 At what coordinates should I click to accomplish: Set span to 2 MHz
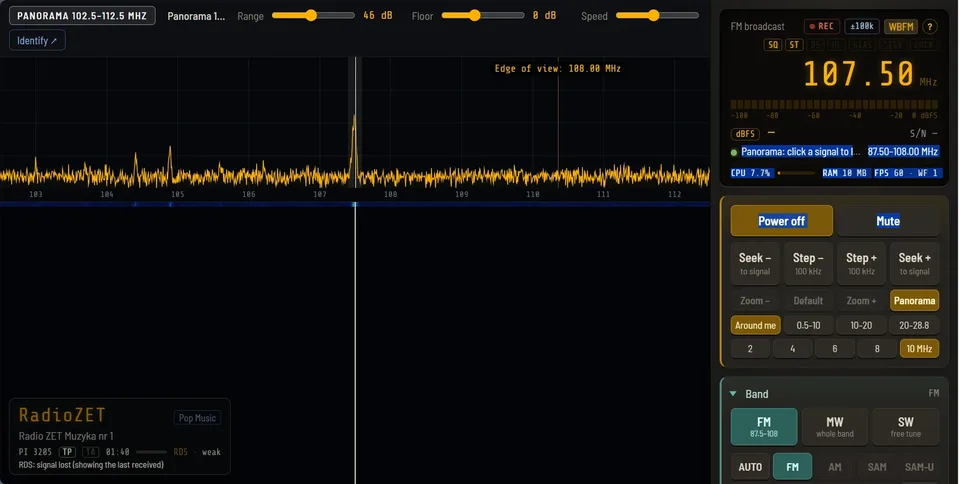click(x=750, y=349)
